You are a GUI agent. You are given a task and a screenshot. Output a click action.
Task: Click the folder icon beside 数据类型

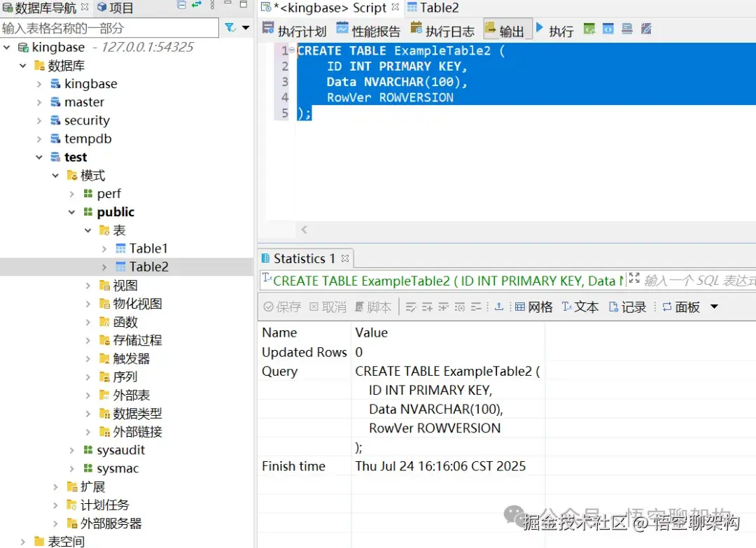pos(104,414)
